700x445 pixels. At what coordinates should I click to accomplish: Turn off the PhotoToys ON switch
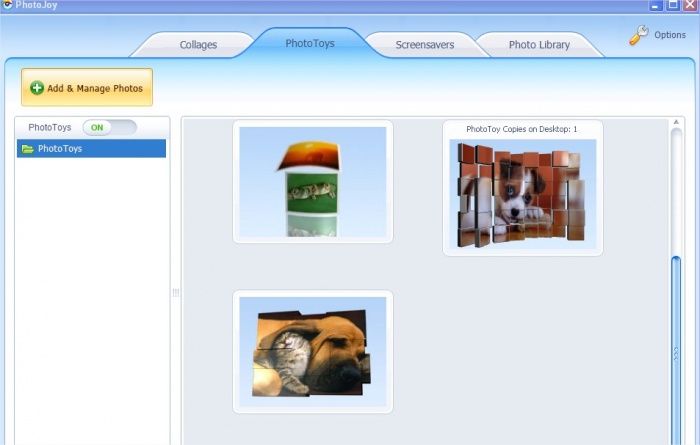[109, 128]
